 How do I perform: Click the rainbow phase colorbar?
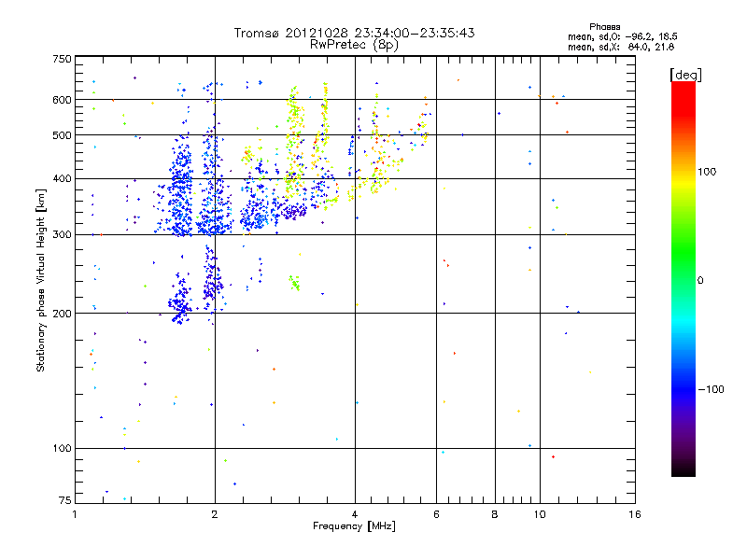tap(684, 278)
